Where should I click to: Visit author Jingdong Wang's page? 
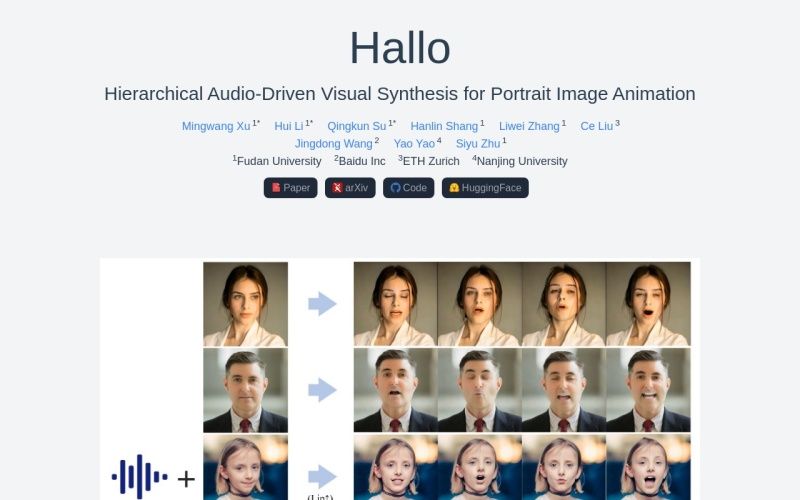[334, 144]
